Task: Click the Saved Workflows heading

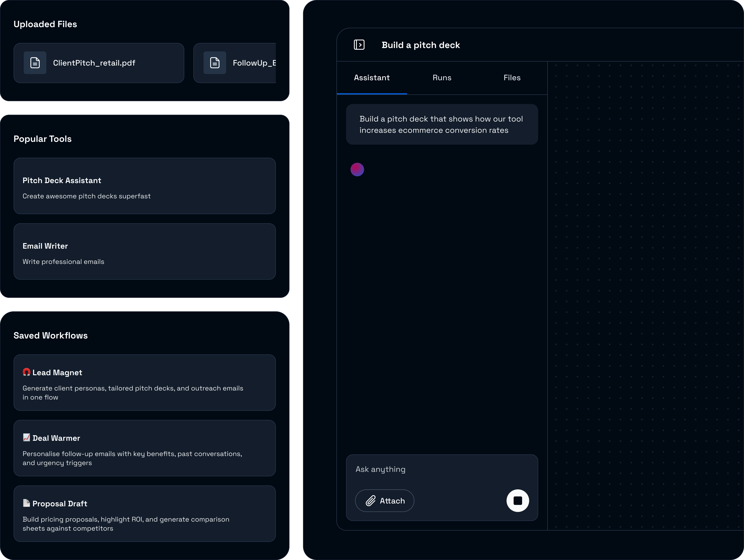Action: [x=50, y=336]
